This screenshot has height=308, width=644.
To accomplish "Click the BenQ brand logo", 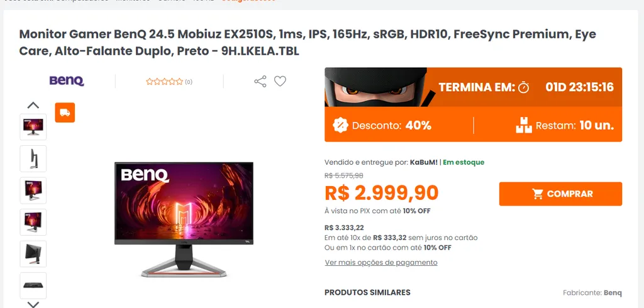I will coord(67,81).
